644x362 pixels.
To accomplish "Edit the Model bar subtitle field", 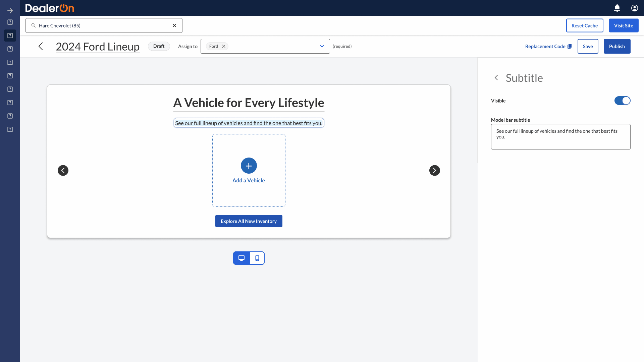I will pyautogui.click(x=561, y=137).
